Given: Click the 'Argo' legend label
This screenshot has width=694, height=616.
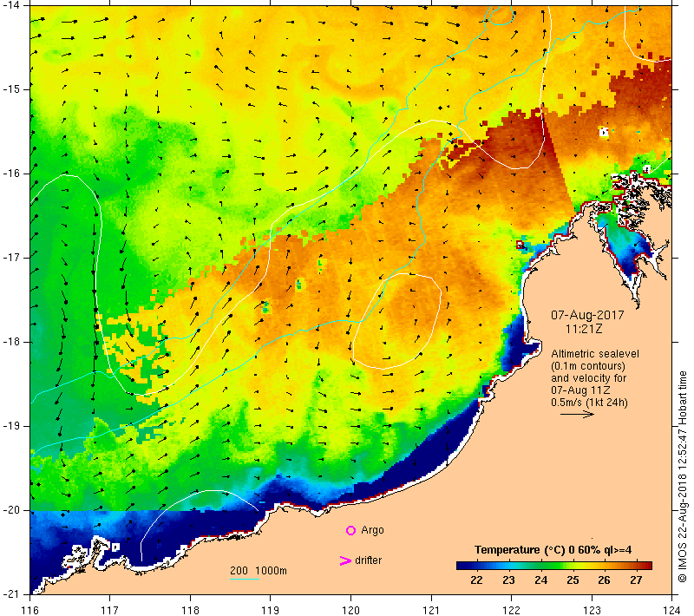Looking at the screenshot, I should [372, 530].
